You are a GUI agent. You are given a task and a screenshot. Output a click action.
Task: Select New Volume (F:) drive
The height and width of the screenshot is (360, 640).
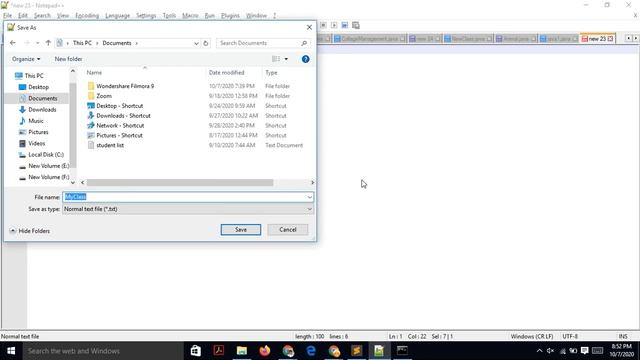point(49,177)
